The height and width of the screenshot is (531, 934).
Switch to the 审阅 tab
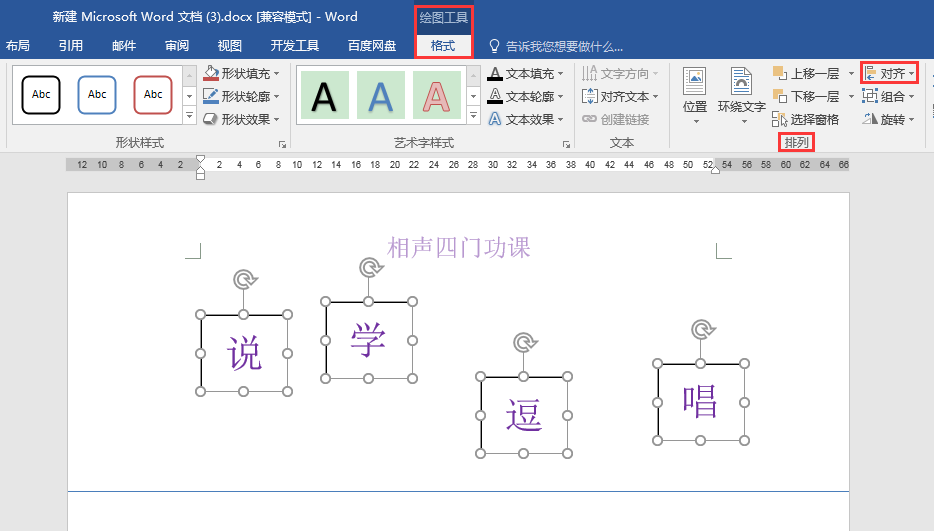click(177, 46)
